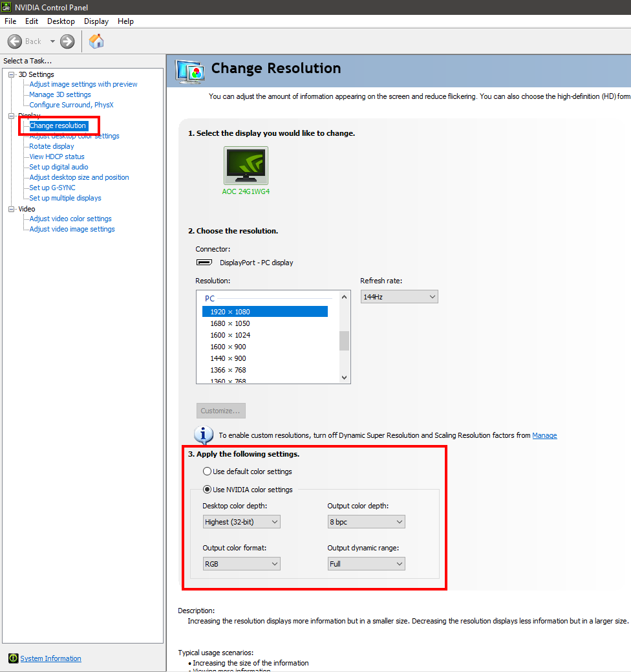Select Use NVIDIA color settings radio
Image resolution: width=631 pixels, height=672 pixels.
click(208, 490)
